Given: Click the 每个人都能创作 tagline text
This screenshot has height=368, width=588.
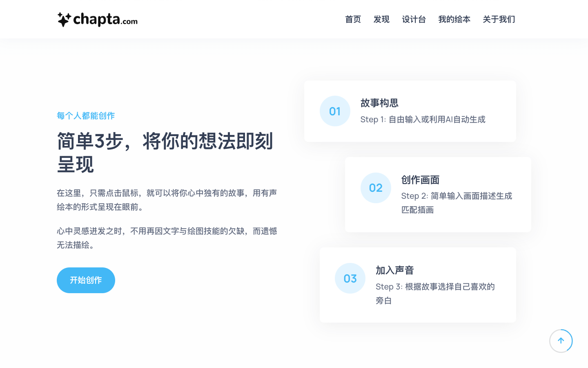Looking at the screenshot, I should click(x=86, y=116).
